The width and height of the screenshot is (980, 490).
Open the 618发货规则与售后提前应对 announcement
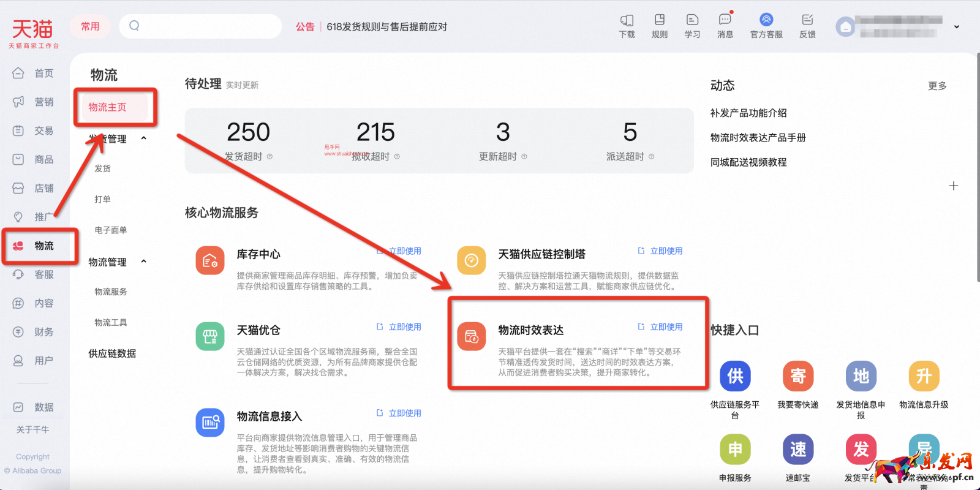(x=387, y=27)
